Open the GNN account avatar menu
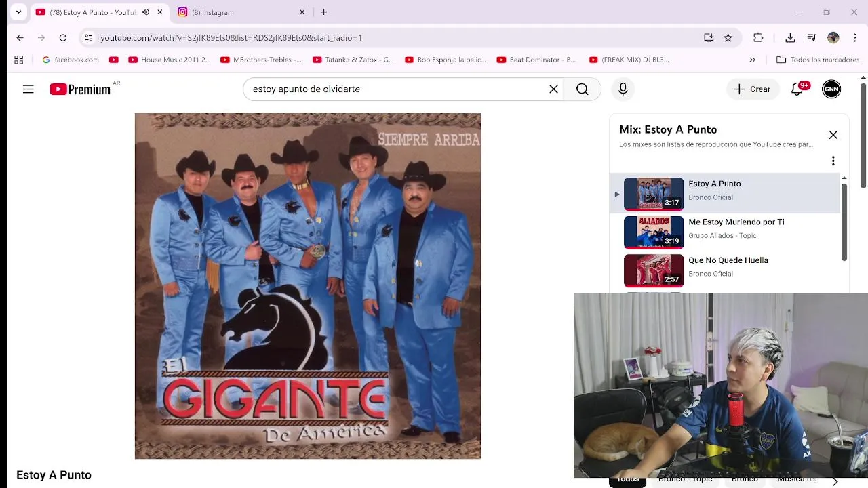868x488 pixels. pos(831,89)
